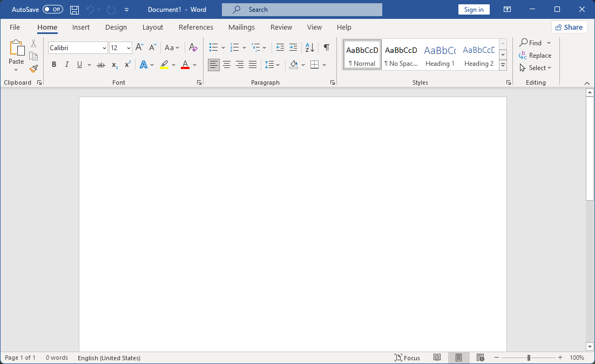
Task: Cut selection with the scissors icon
Action: point(33,43)
